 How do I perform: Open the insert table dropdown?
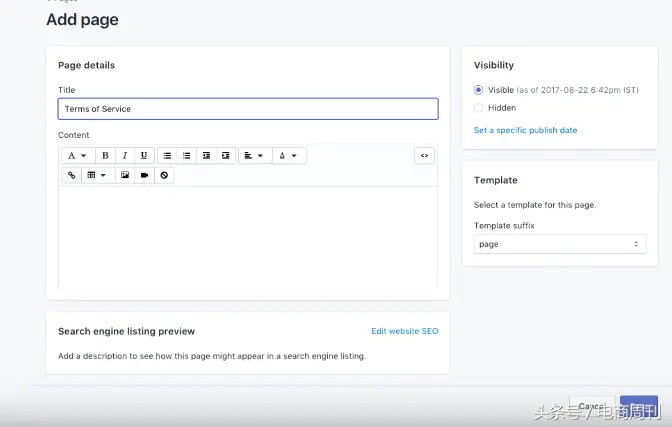coord(96,175)
